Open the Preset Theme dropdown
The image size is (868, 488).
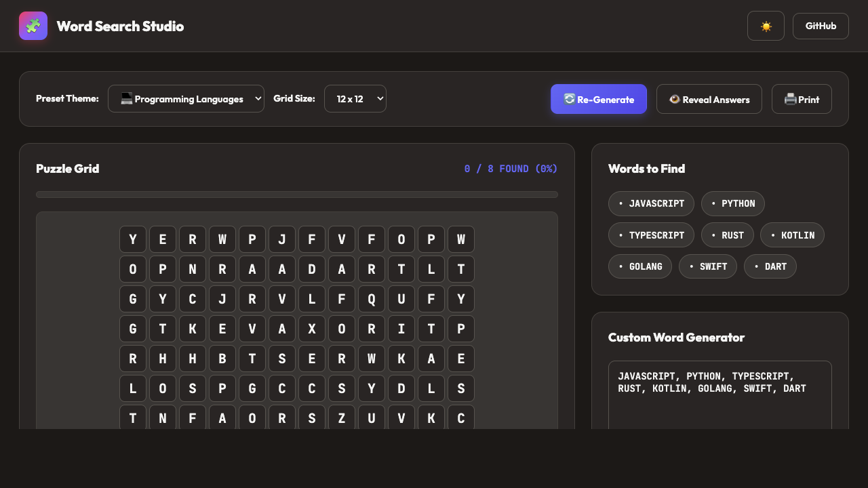[x=186, y=98]
